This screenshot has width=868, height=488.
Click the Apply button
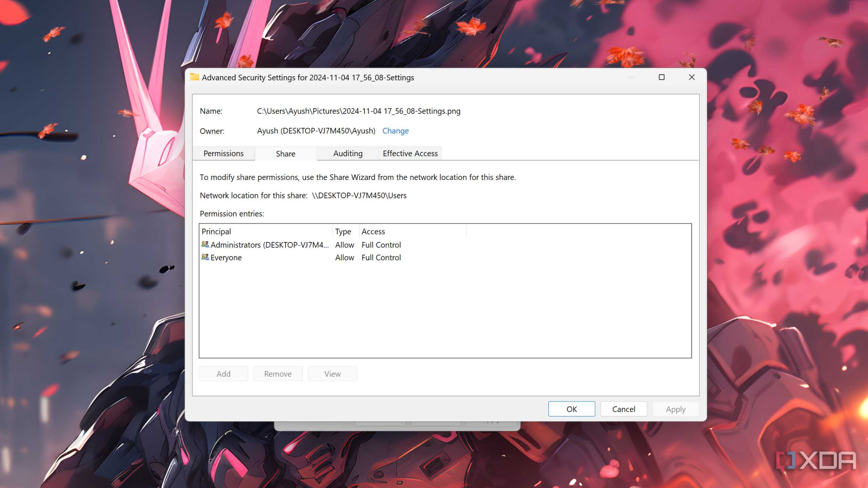coord(676,409)
